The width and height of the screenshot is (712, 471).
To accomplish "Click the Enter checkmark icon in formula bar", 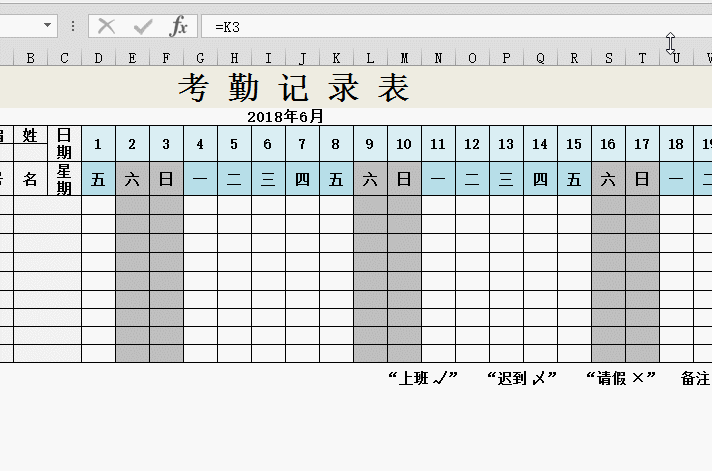I will pos(143,26).
